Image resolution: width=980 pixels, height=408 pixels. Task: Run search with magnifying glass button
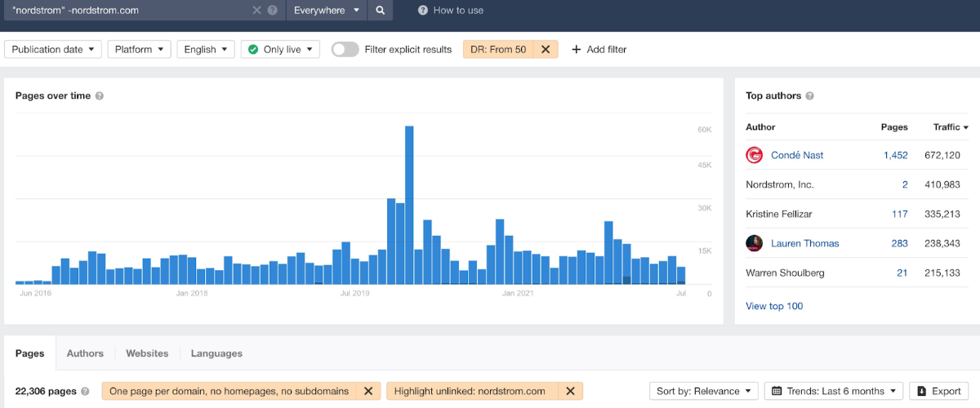380,10
